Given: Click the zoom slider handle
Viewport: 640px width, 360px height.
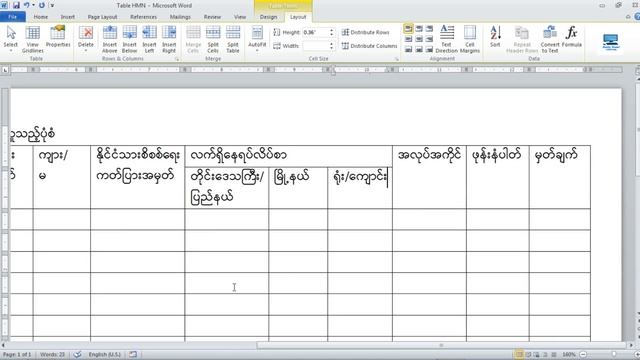Looking at the screenshot, I should point(613,354).
